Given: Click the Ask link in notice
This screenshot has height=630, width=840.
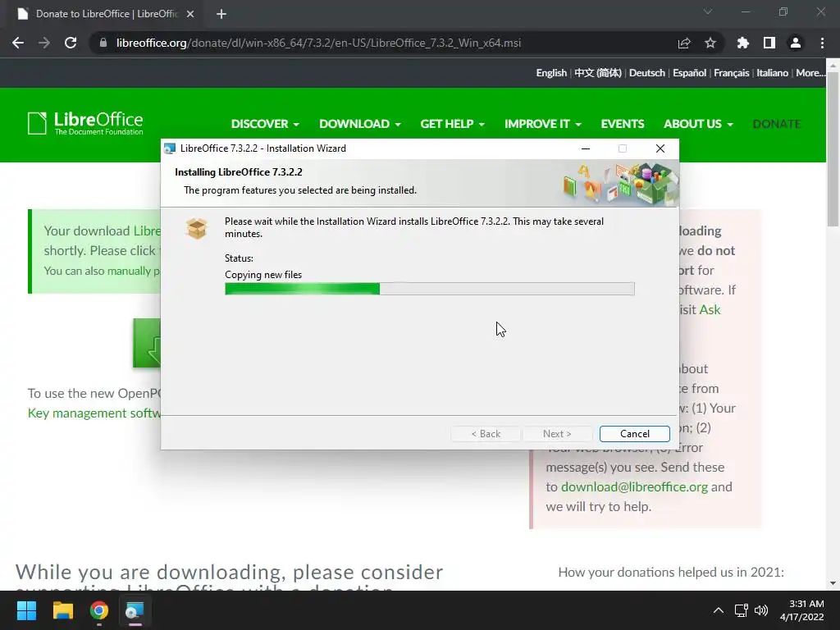Looking at the screenshot, I should [710, 309].
